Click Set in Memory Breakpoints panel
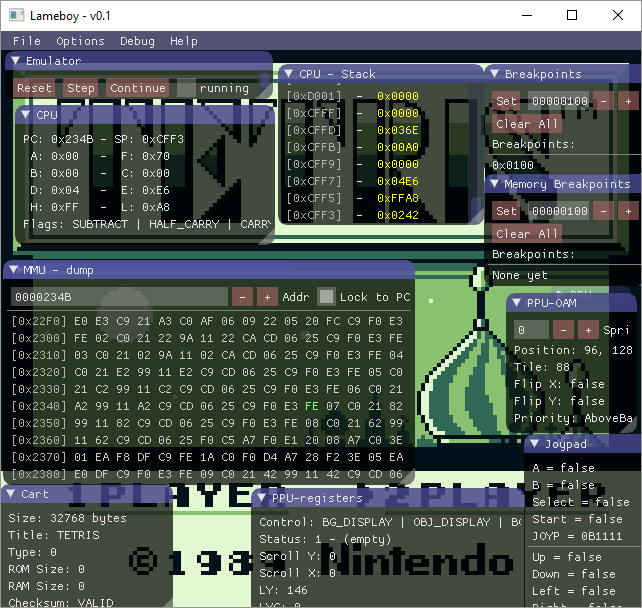642x608 pixels. click(x=506, y=211)
